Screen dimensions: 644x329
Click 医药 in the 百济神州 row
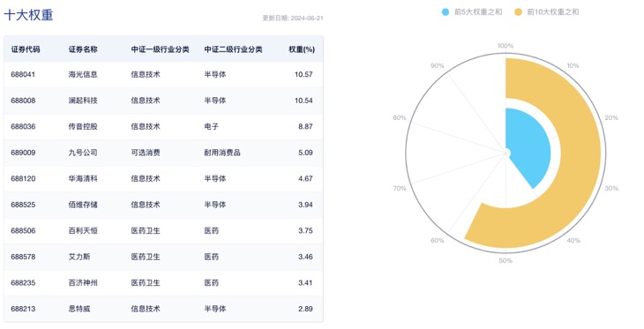212,283
